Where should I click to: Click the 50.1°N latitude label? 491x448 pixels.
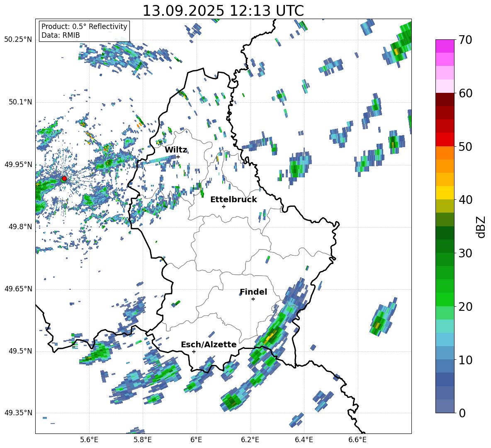click(20, 102)
